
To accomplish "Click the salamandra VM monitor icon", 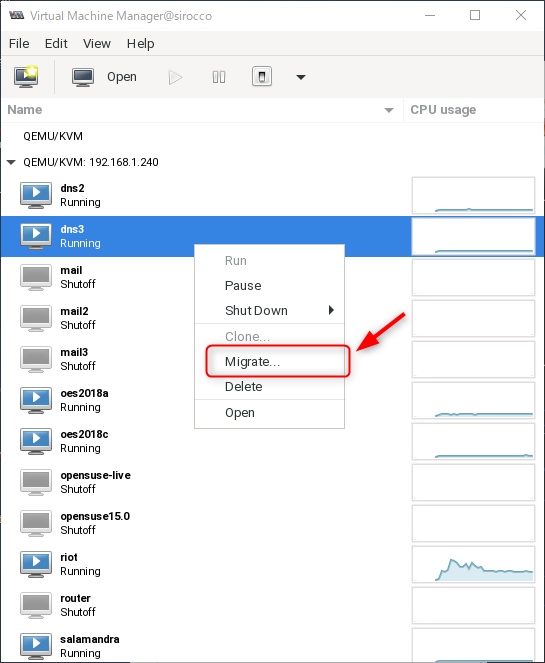I will pyautogui.click(x=36, y=646).
